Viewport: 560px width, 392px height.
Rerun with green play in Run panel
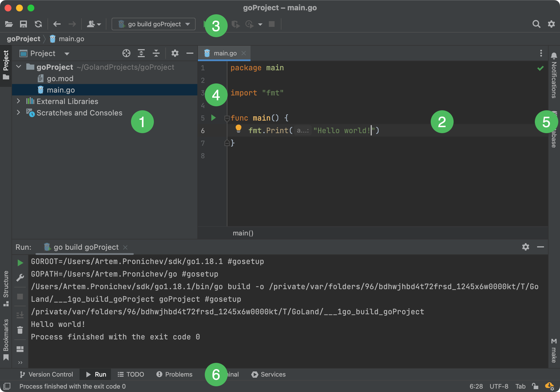point(20,263)
